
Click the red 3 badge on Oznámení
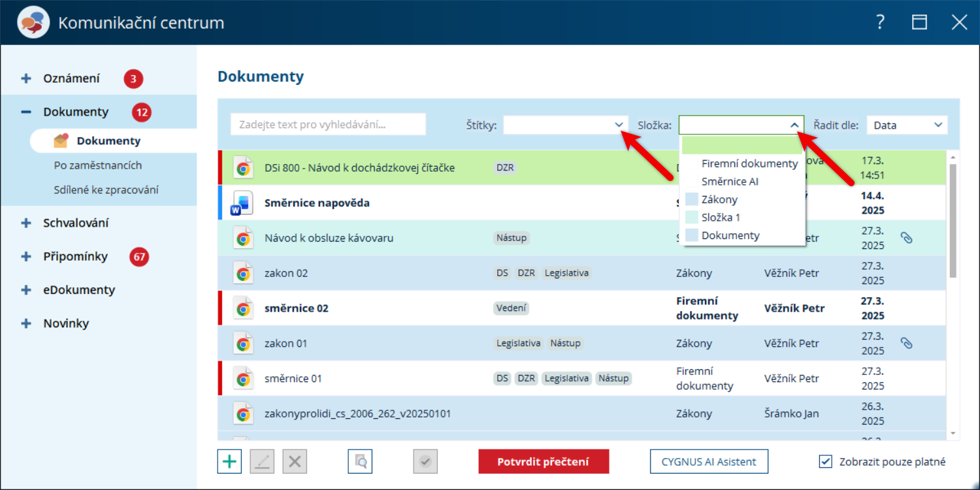tap(133, 79)
